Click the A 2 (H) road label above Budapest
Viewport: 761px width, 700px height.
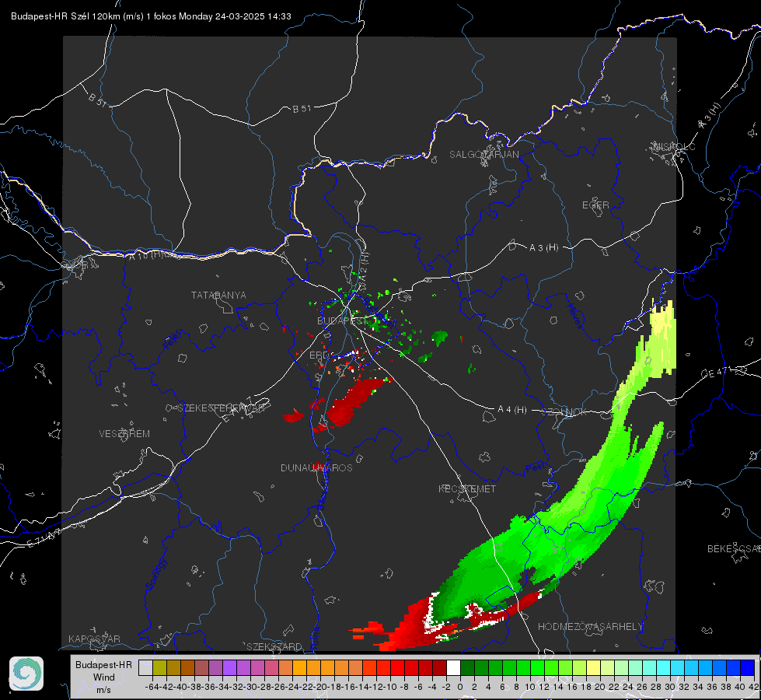[x=364, y=268]
